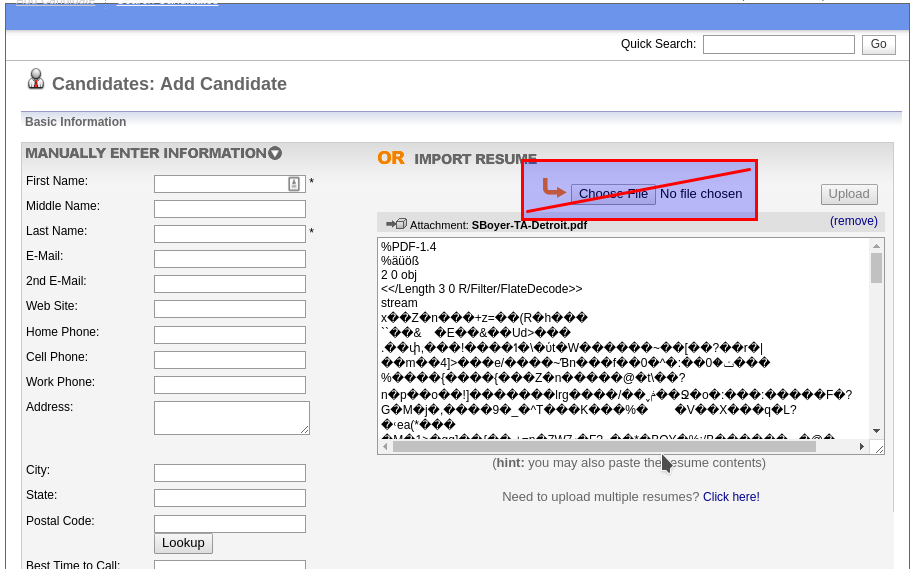Click the E-Mail input field
Viewport: 913px width, 569px height.
coord(229,259)
